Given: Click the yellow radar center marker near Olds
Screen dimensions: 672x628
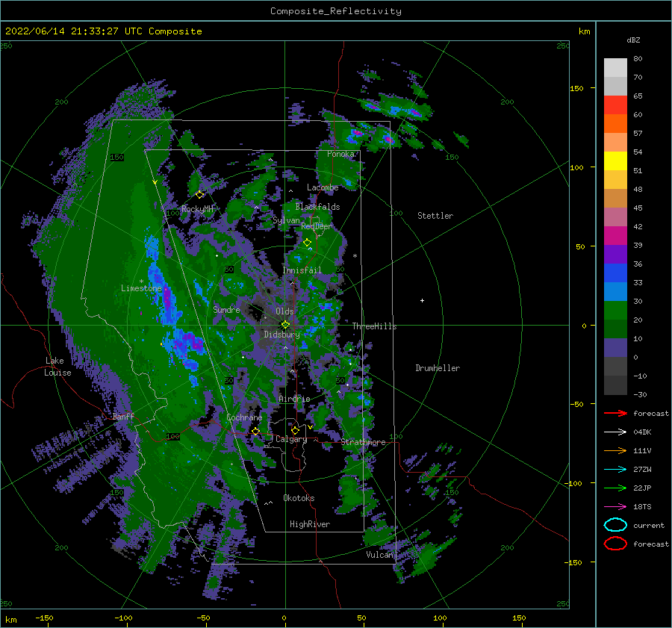Looking at the screenshot, I should click(x=285, y=325).
